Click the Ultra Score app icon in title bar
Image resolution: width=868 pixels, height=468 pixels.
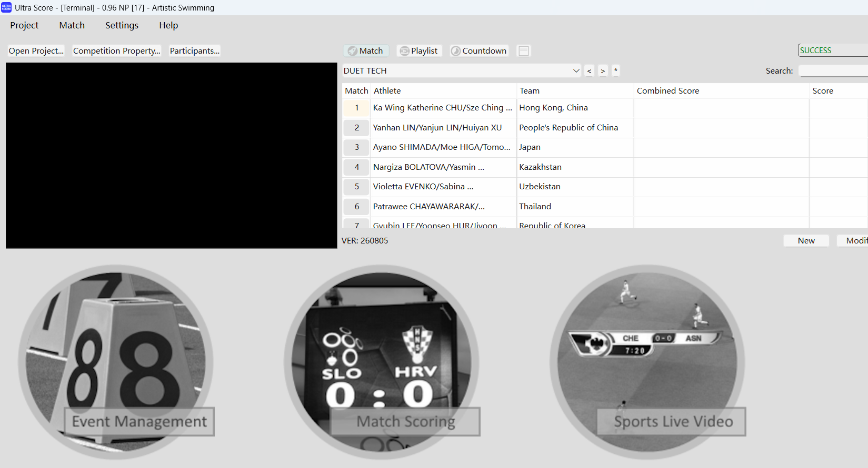pos(6,7)
